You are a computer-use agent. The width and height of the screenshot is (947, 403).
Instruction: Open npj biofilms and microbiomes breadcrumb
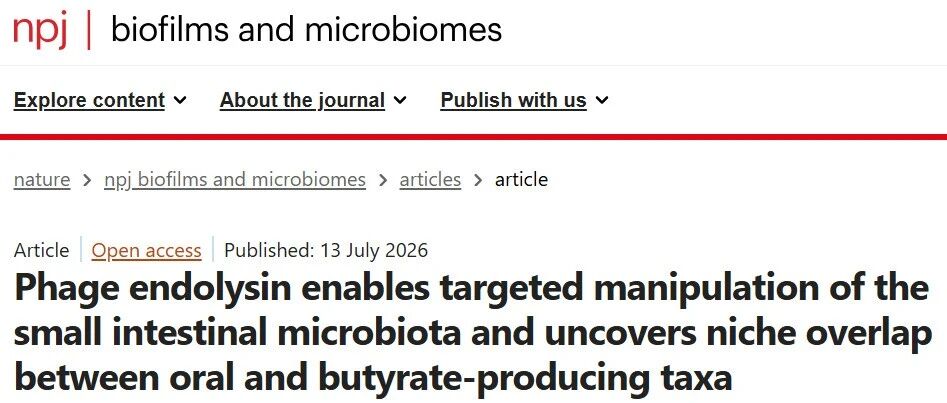click(235, 179)
